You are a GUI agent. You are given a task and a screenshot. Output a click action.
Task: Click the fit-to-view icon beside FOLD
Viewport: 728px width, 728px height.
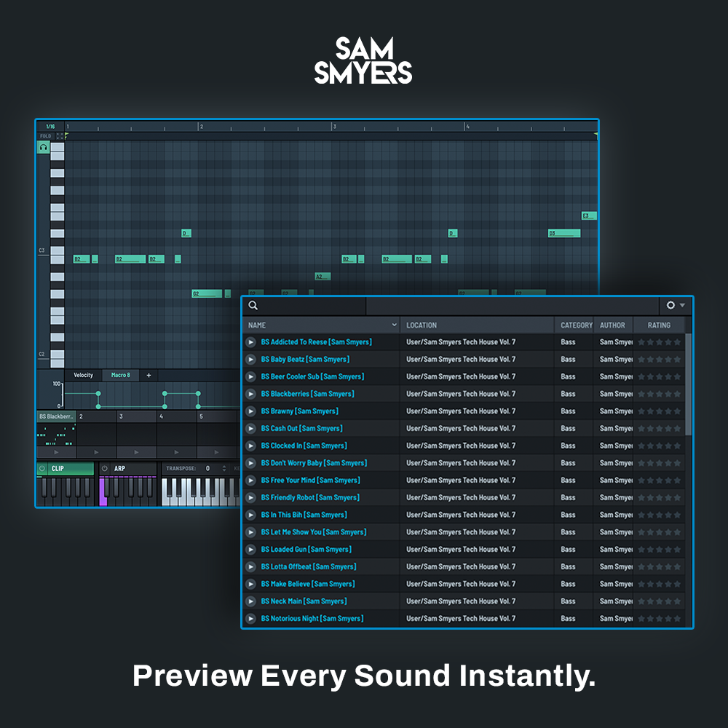click(60, 136)
